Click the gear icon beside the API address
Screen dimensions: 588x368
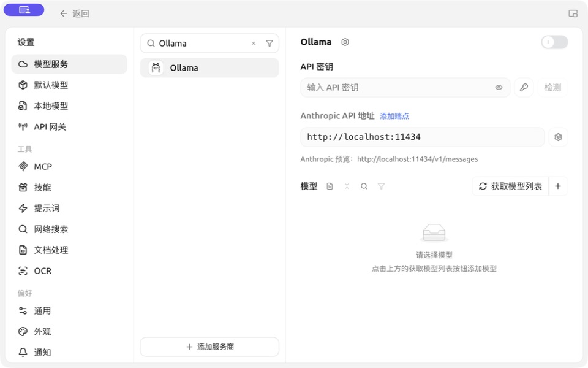[x=558, y=137]
